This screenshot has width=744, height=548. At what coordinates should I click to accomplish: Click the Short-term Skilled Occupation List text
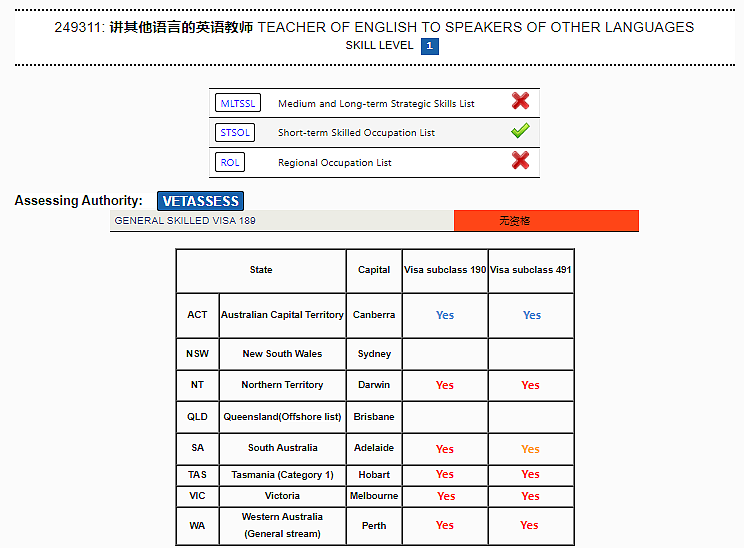point(356,133)
